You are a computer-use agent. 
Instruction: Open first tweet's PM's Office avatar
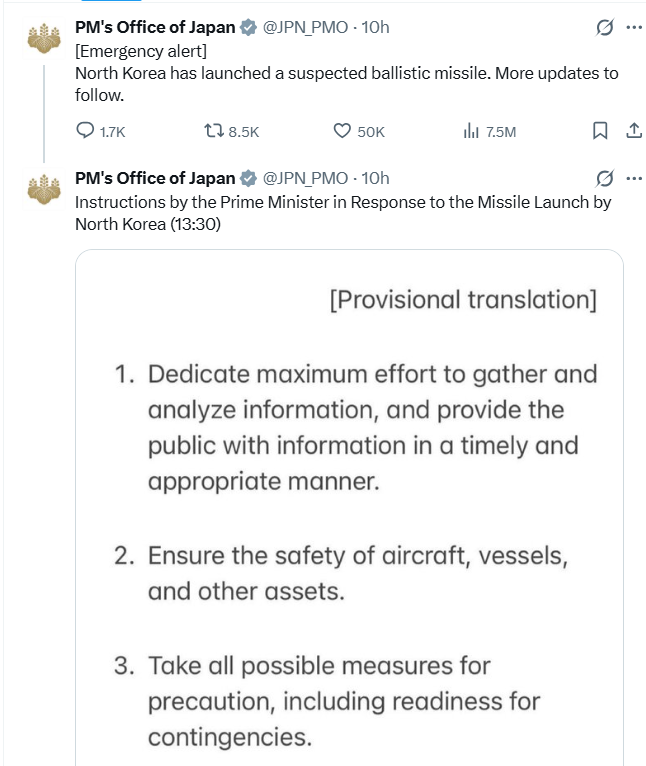[x=43, y=42]
